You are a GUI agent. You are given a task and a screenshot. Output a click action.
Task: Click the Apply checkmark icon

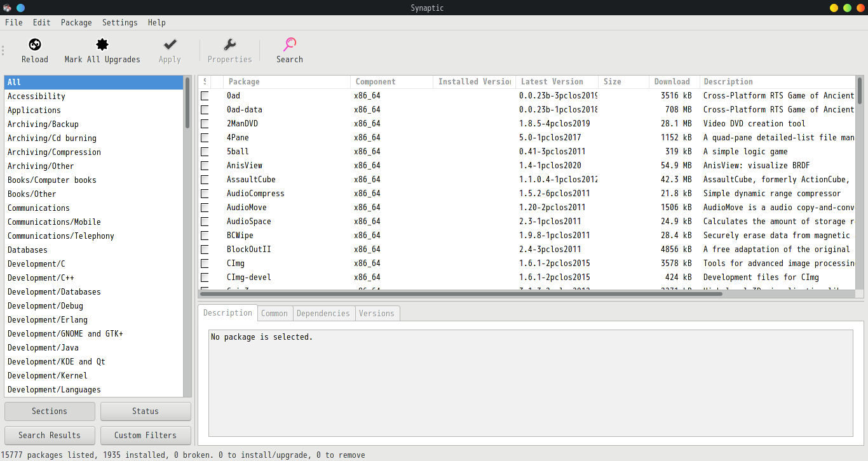pos(170,44)
